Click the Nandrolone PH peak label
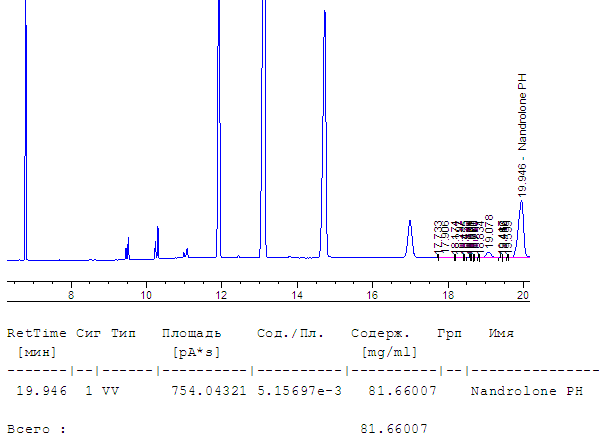Image resolution: width=599 pixels, height=444 pixels. point(522,135)
